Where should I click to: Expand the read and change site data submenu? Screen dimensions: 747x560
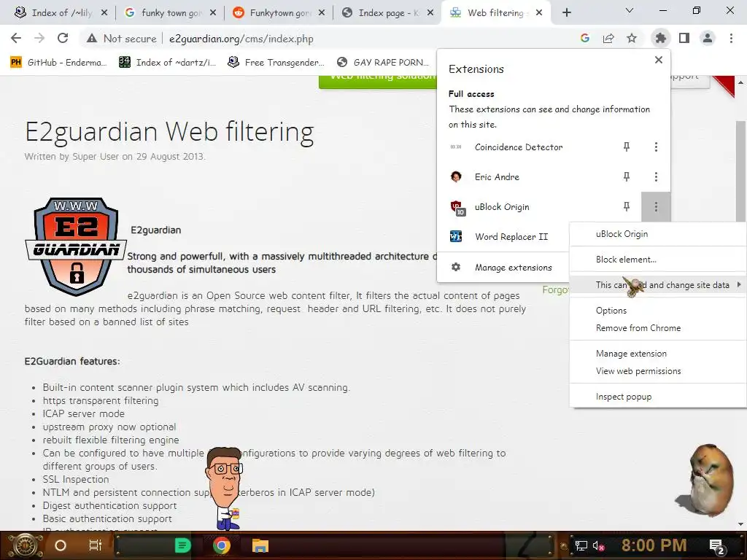point(658,285)
